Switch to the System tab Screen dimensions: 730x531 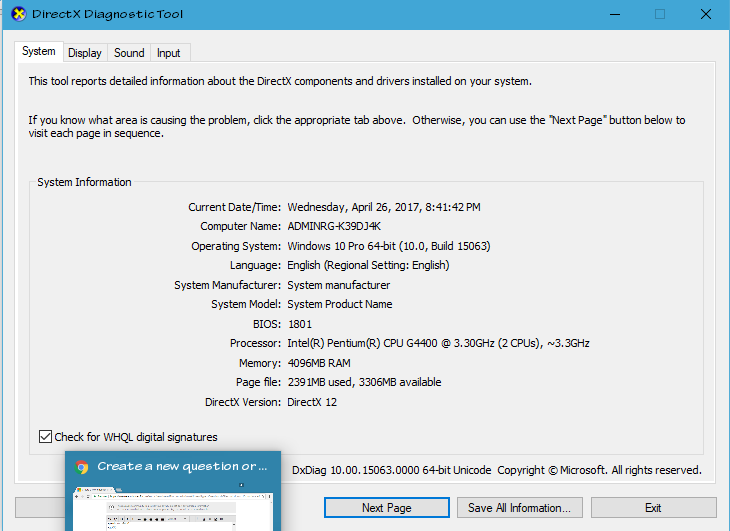tap(39, 51)
